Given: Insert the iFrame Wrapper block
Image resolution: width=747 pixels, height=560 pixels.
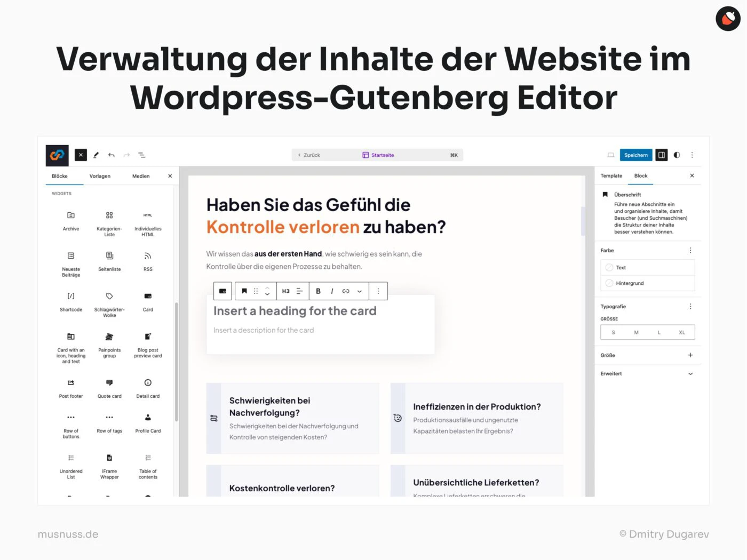Looking at the screenshot, I should coord(109,466).
